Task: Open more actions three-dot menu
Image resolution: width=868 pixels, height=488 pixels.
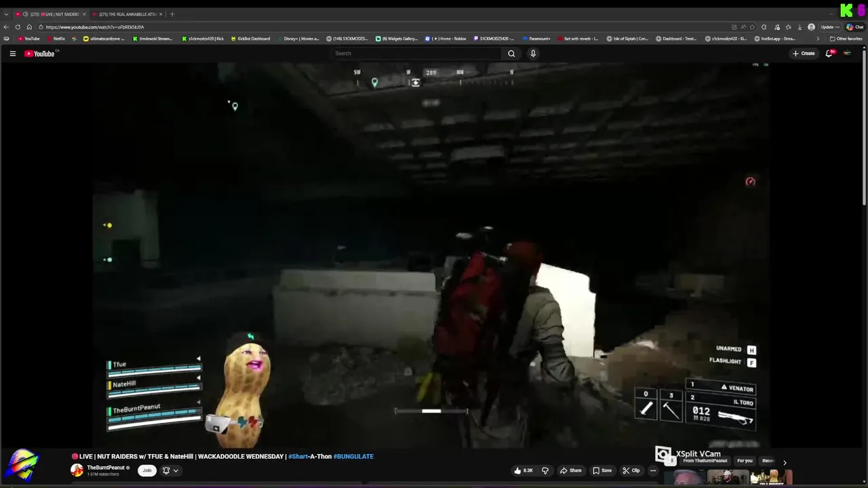Action: coord(653,470)
